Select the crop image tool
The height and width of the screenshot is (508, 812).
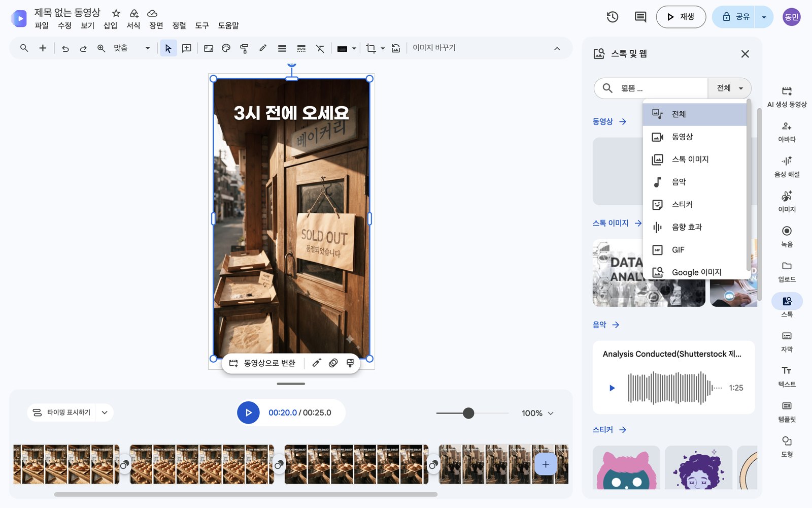(371, 48)
